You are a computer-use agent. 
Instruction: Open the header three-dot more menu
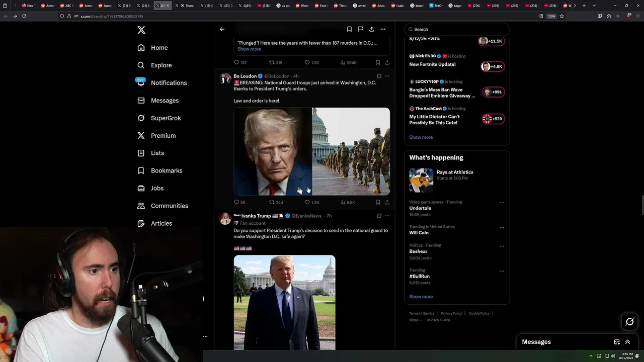click(383, 29)
